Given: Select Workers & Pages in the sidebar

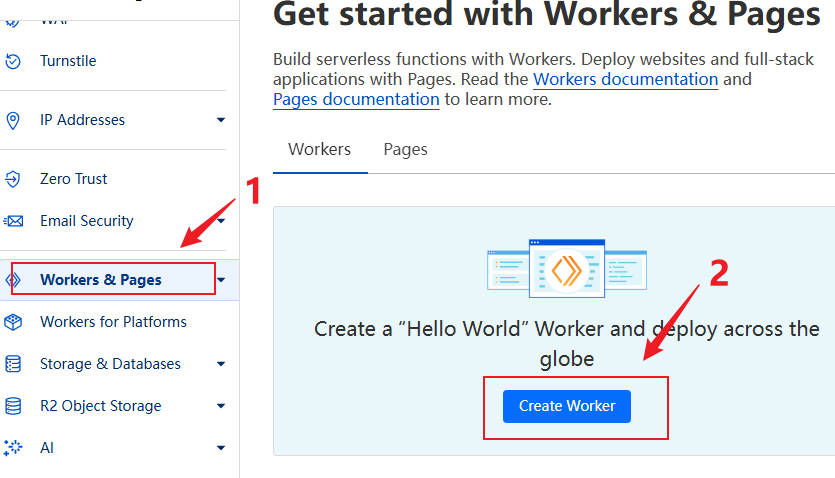Looking at the screenshot, I should [x=101, y=280].
